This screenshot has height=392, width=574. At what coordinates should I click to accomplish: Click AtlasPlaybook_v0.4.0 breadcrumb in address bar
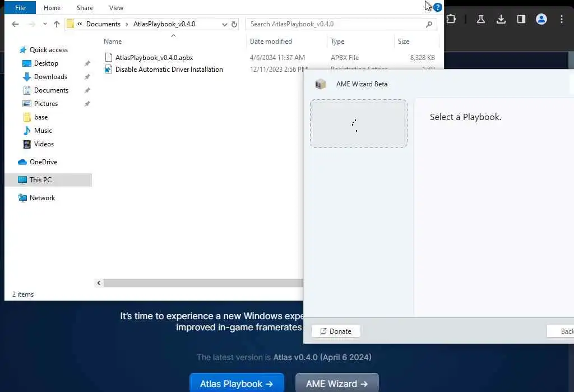point(164,24)
